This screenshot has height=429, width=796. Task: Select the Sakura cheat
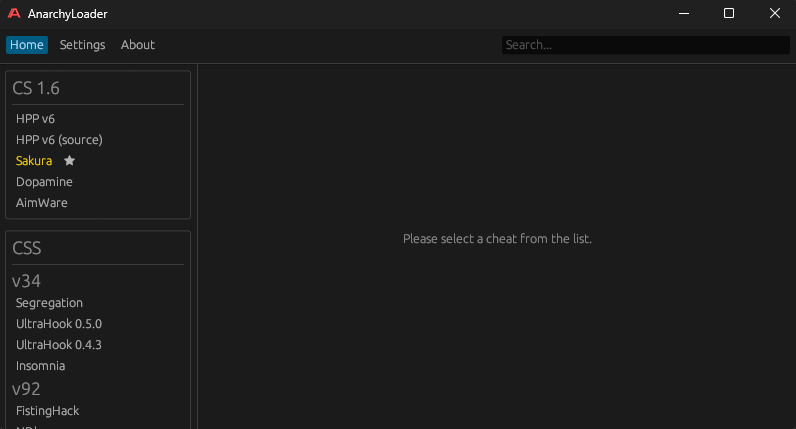tap(34, 161)
